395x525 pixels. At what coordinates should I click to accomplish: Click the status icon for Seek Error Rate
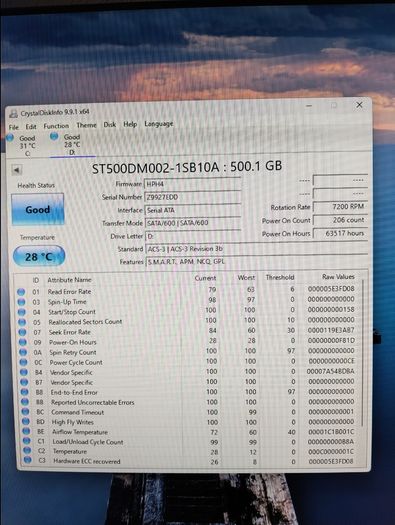(22, 332)
